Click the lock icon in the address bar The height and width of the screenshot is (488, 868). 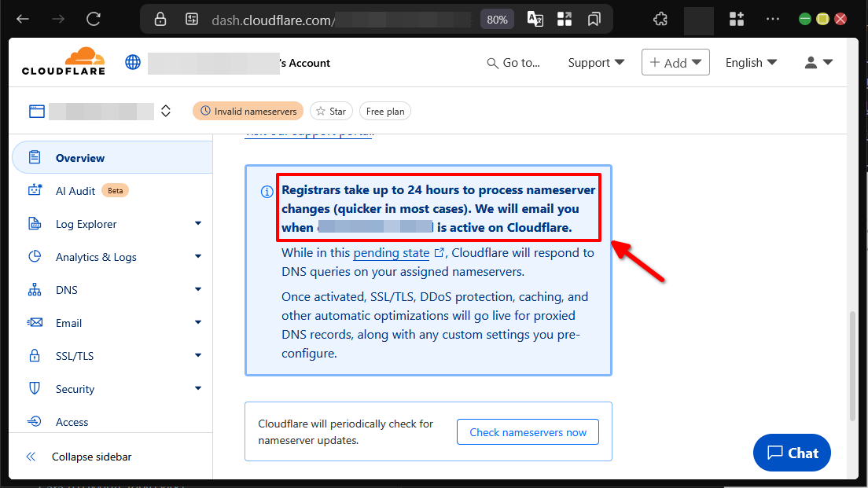(x=160, y=20)
